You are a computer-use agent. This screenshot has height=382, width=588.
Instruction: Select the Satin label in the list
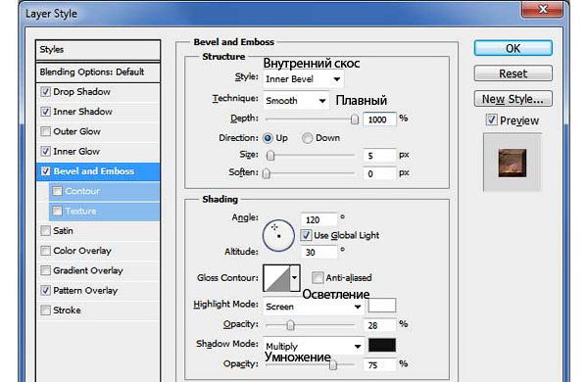[x=63, y=231]
